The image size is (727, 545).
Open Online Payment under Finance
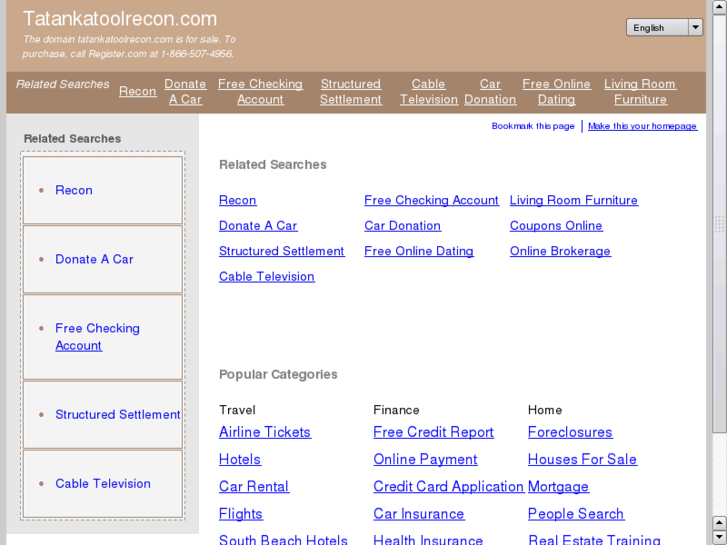tap(425, 459)
